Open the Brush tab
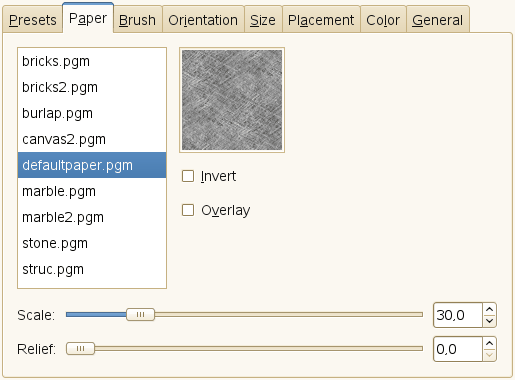Screen dimensions: 515x380 (x=137, y=20)
